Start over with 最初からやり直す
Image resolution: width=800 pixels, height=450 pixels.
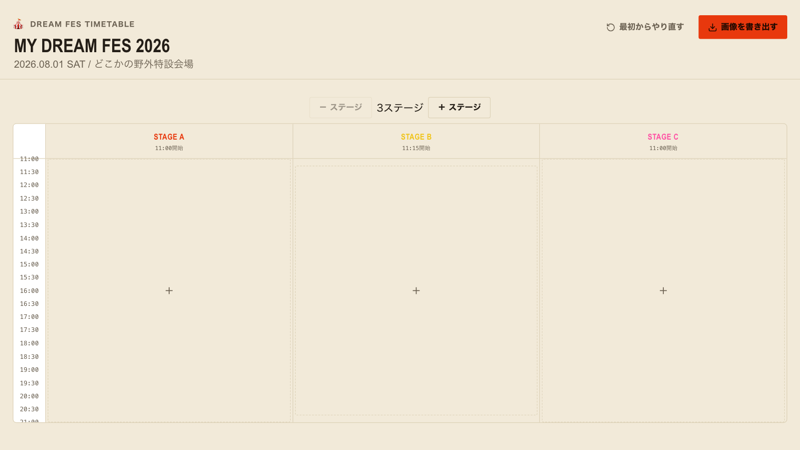(x=645, y=27)
